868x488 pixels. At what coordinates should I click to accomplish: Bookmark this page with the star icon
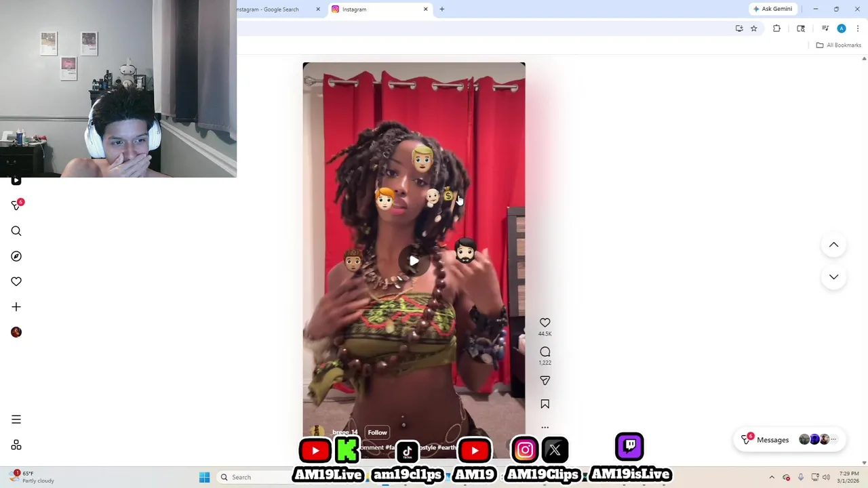tap(753, 28)
